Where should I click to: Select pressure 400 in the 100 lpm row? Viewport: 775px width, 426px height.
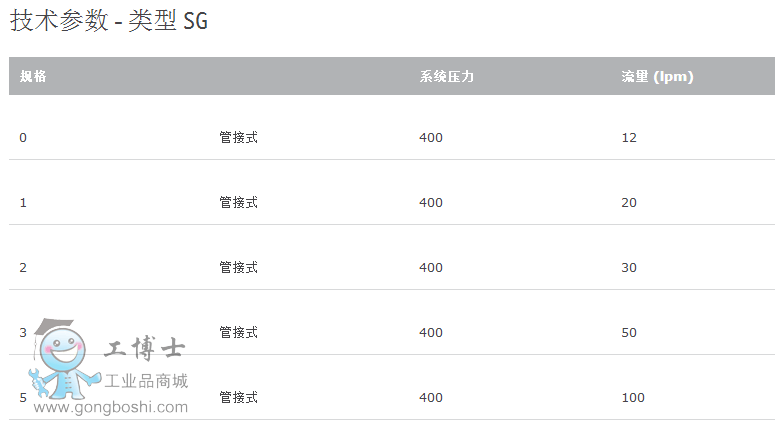click(x=431, y=398)
